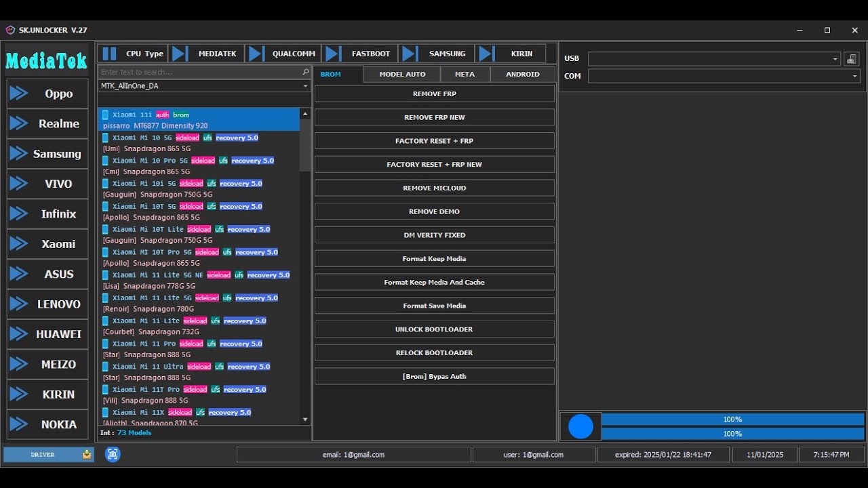Screen dimensions: 868x488
Task: Pick the Infinix brand button
Action: tap(47, 213)
